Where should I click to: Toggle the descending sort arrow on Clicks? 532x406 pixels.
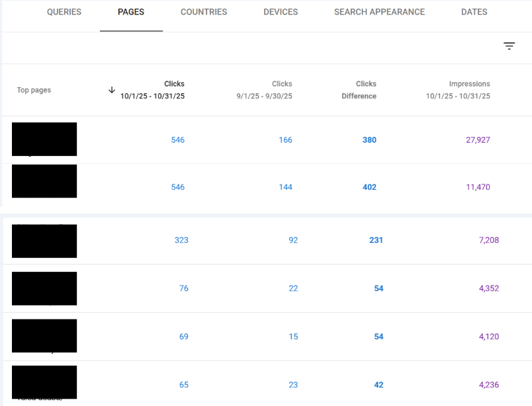pos(112,90)
